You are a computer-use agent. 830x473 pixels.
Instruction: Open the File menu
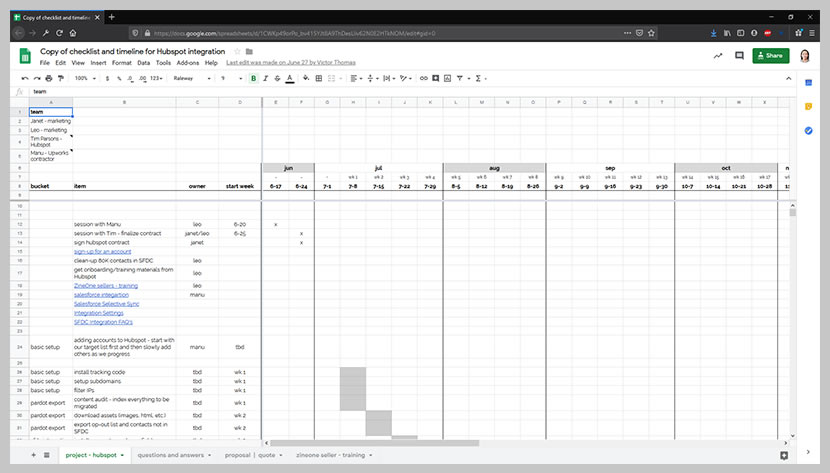(44, 62)
